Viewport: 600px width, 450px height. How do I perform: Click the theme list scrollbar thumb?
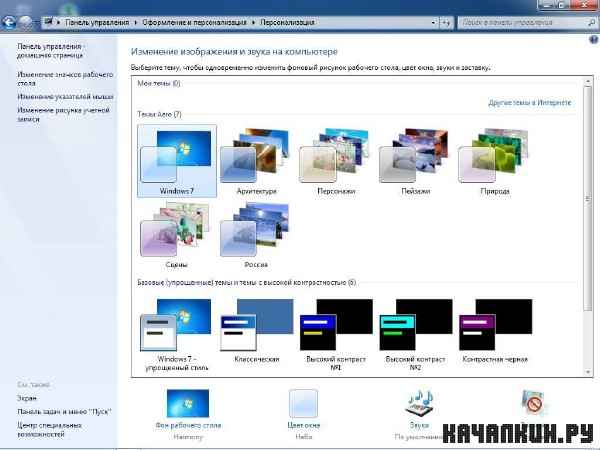[588, 198]
